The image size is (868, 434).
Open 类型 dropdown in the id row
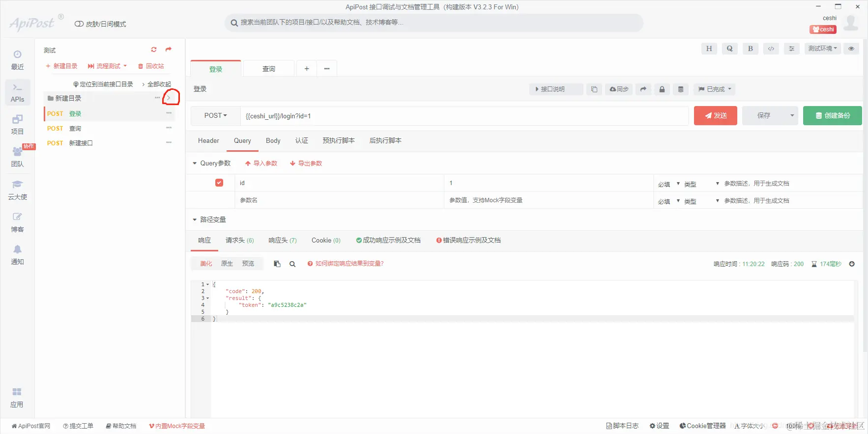701,184
